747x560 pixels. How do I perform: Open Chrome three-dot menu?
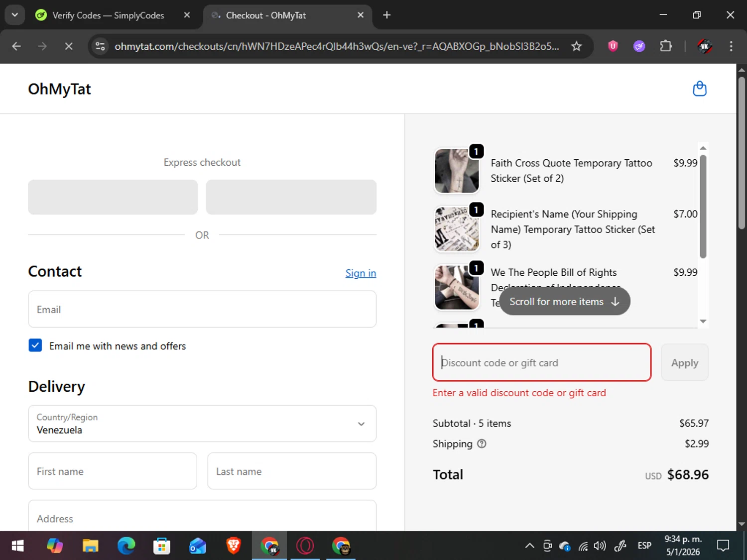click(731, 46)
